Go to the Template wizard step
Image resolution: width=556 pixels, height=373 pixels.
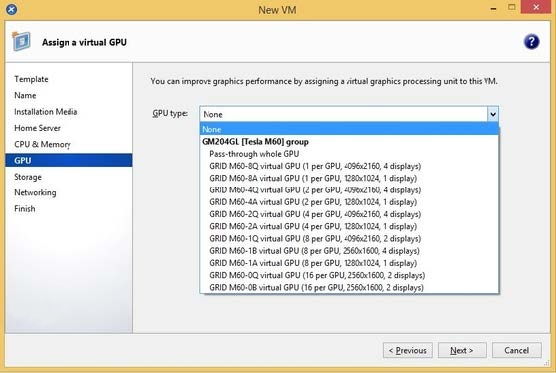(31, 79)
